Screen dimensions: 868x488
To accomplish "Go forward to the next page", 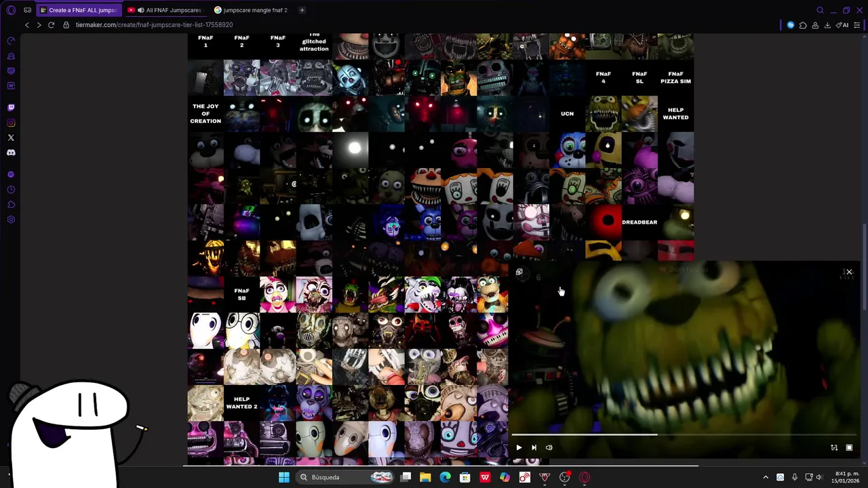I will tap(39, 25).
